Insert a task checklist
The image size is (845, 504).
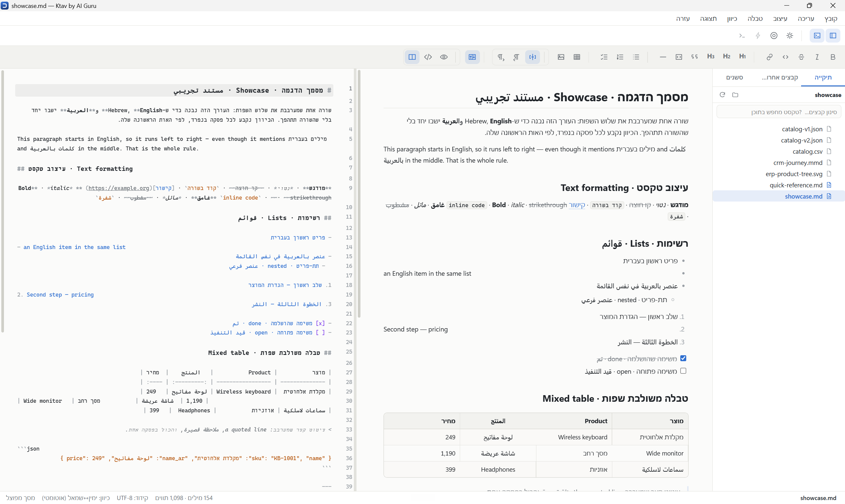point(604,57)
